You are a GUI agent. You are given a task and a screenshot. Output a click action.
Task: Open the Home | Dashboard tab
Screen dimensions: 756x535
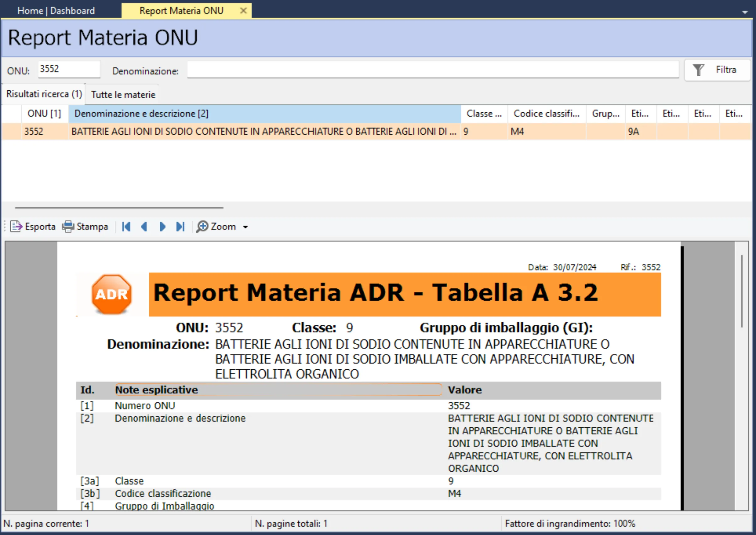point(56,10)
